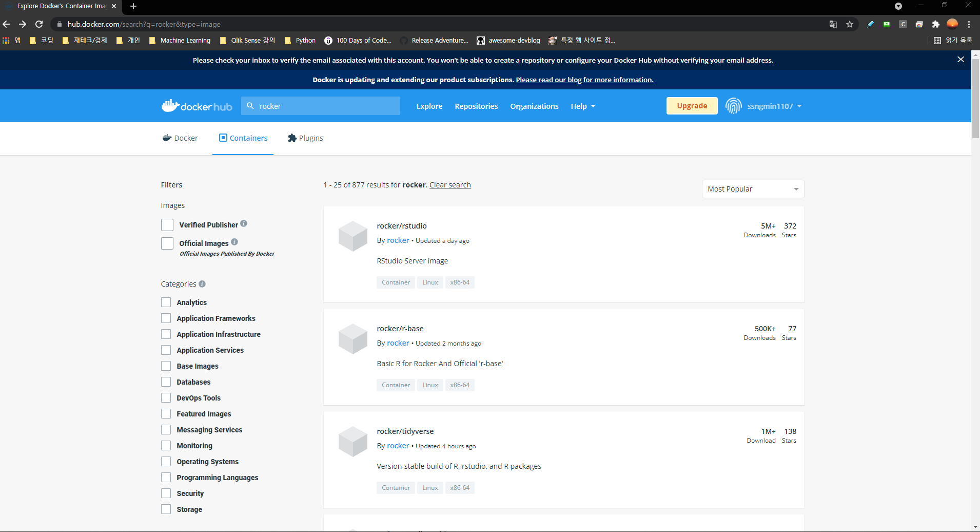Viewport: 980px width, 532px height.
Task: Expand the ssngmin1107 account menu
Action: click(x=774, y=106)
